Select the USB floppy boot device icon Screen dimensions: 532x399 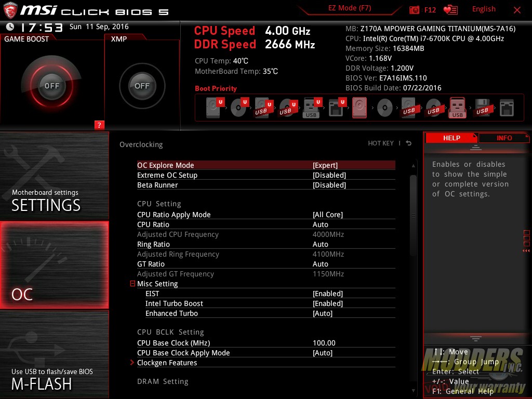(x=482, y=108)
